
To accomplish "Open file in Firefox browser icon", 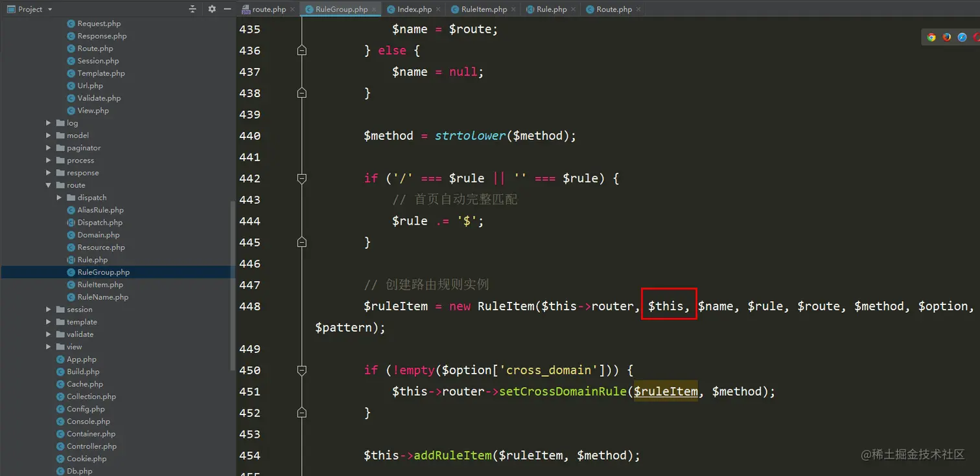I will click(x=947, y=37).
